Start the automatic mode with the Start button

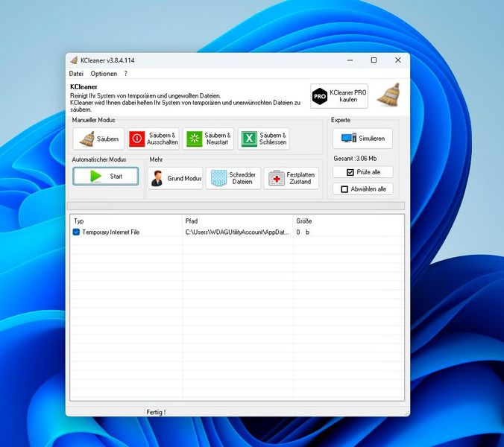pyautogui.click(x=106, y=176)
